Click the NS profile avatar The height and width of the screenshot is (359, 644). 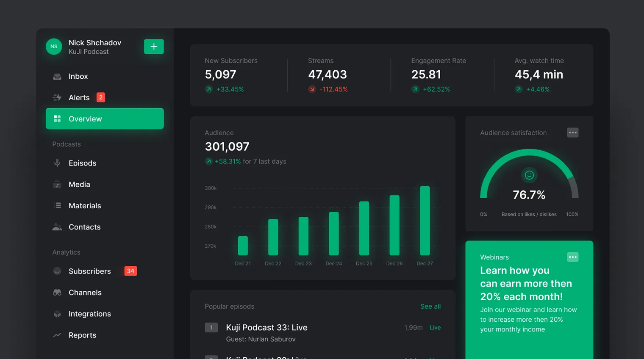[x=54, y=47]
